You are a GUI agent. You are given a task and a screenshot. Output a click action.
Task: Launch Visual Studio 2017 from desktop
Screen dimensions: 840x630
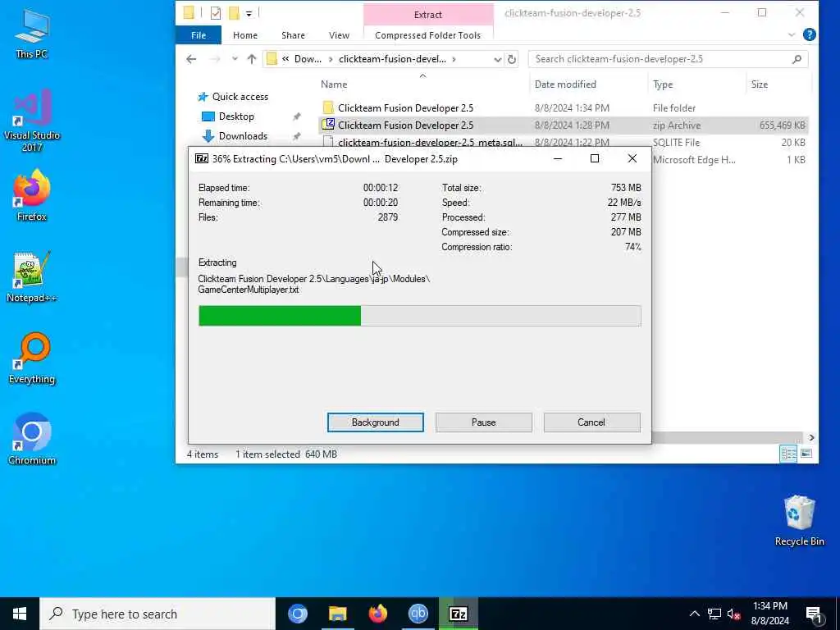[32, 120]
